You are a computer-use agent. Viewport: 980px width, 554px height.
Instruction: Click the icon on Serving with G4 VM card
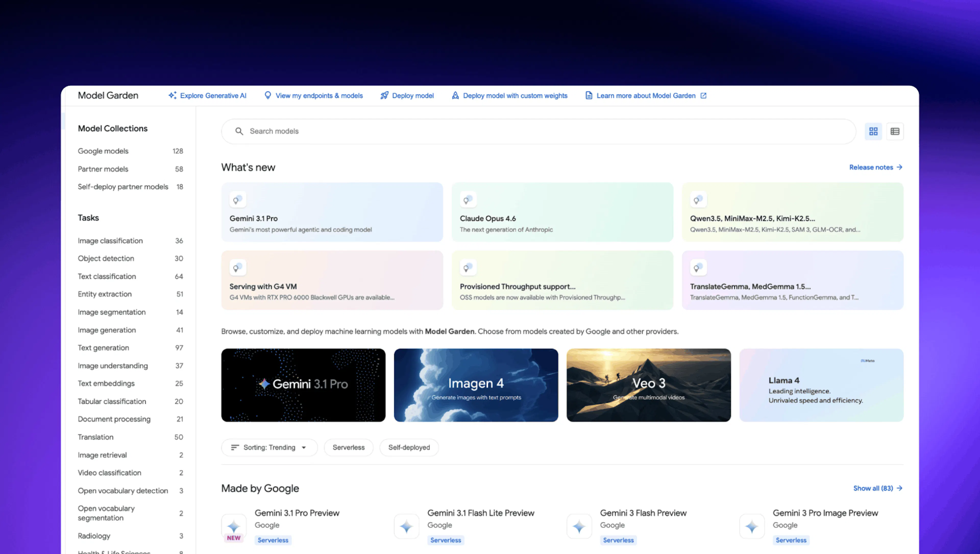[238, 268]
